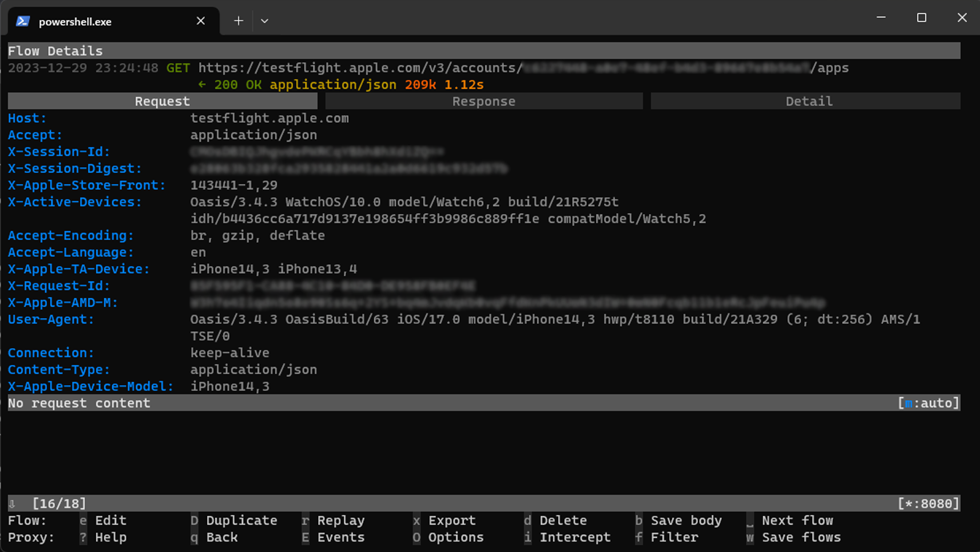The width and height of the screenshot is (980, 552).
Task: Switch to the Request tab
Action: coord(162,101)
